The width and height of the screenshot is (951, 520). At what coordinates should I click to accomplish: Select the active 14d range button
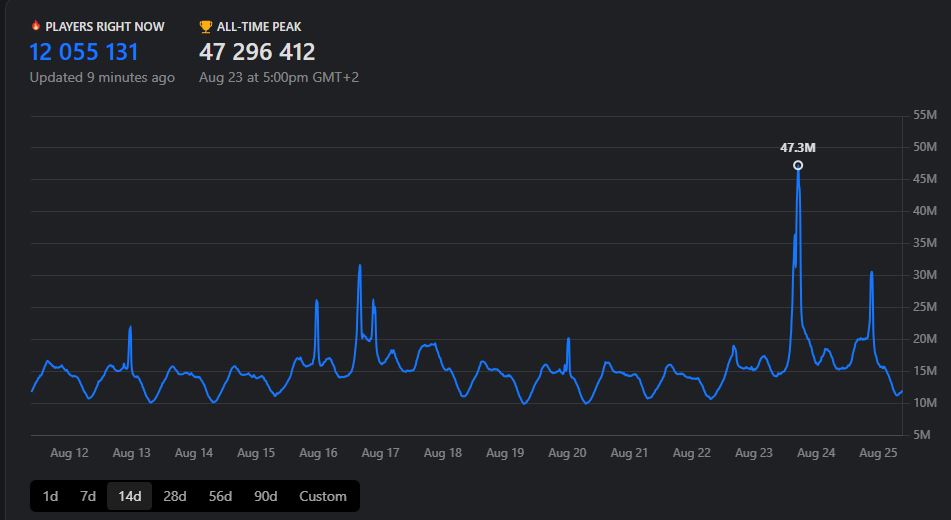coord(129,496)
